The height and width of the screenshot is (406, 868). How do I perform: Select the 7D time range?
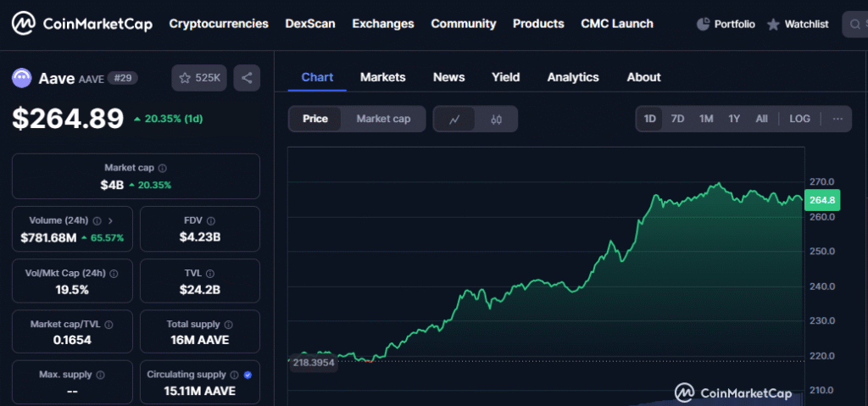[677, 119]
